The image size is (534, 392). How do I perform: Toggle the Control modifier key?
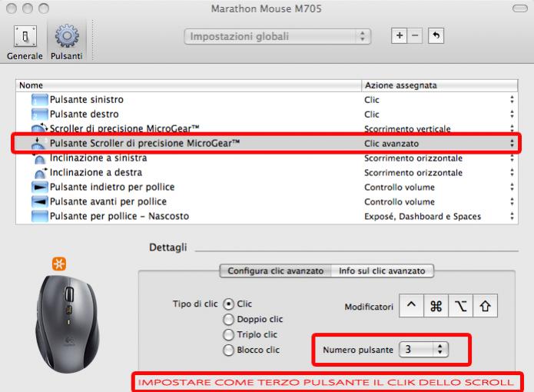point(411,306)
